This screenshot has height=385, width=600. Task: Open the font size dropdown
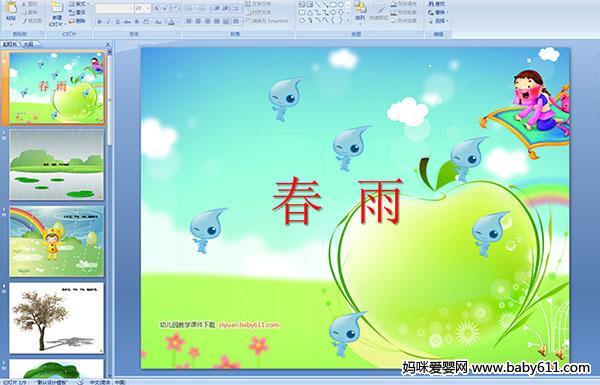pyautogui.click(x=143, y=8)
